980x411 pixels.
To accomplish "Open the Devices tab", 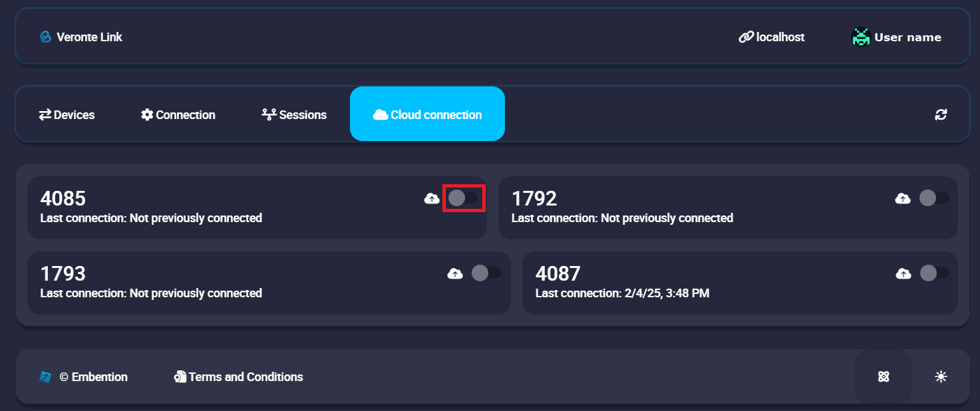I will (67, 114).
